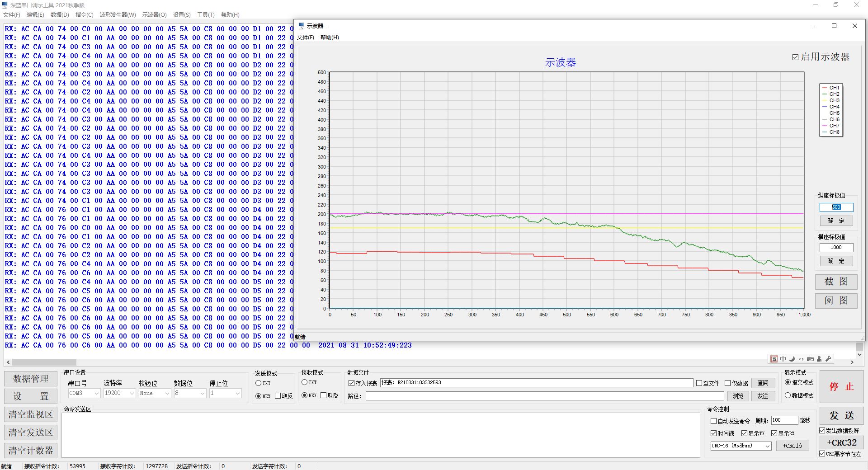Toggle the 时间戳 checkbox
Screen dimensions: 868x470
tap(713, 433)
